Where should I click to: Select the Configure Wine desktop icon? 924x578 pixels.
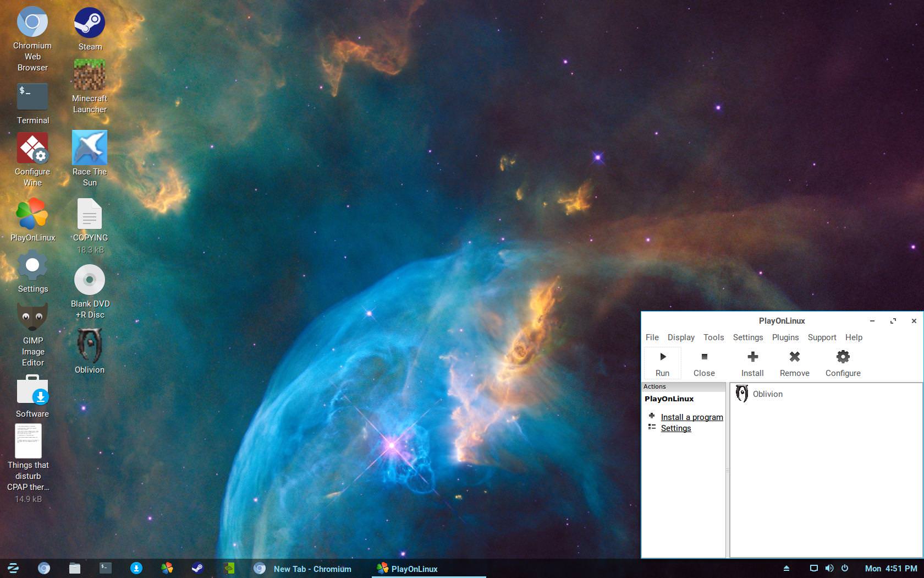[x=32, y=160]
